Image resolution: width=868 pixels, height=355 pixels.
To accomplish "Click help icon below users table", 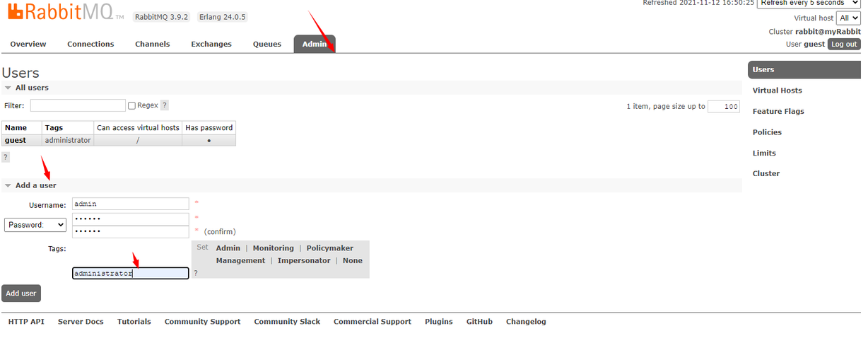I will [x=6, y=157].
